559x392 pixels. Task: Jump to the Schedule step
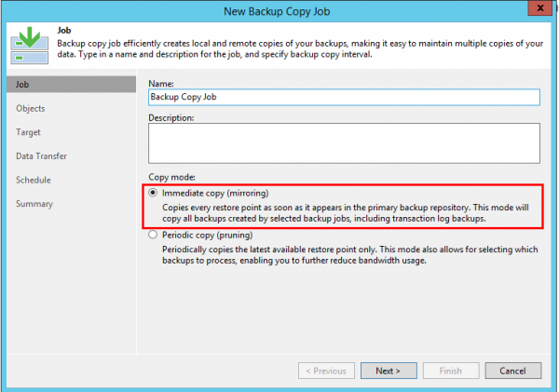[34, 180]
